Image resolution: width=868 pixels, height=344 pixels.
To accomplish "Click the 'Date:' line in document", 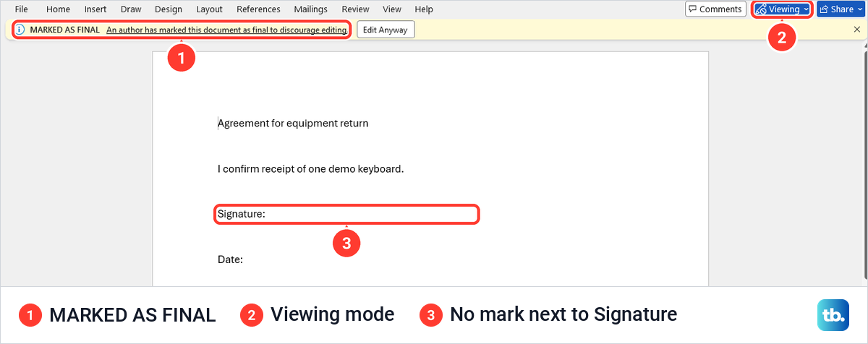I will [x=230, y=259].
